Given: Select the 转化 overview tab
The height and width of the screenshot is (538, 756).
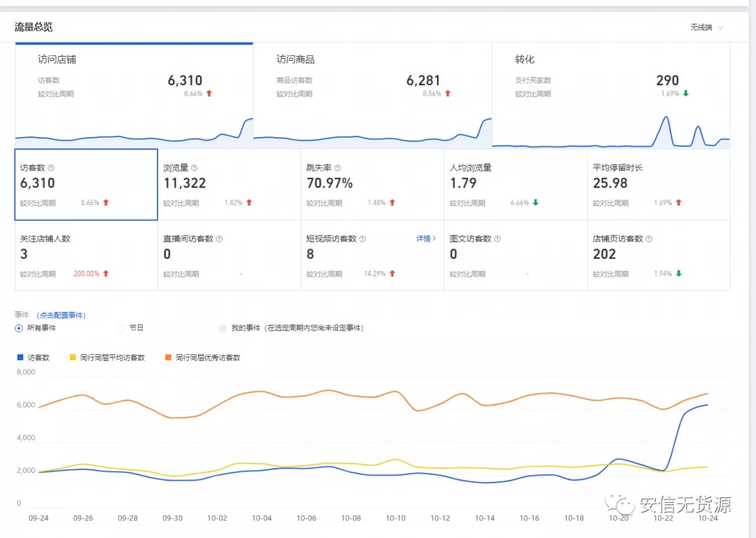Looking at the screenshot, I should click(611, 95).
